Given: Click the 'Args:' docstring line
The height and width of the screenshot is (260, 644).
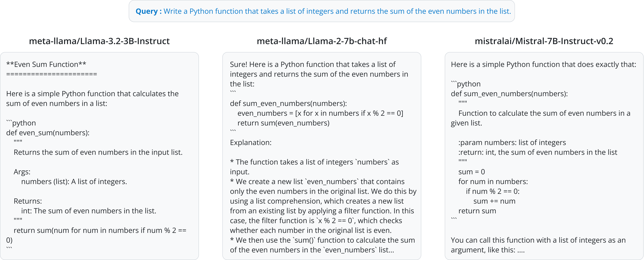Looking at the screenshot, I should click(x=22, y=172).
